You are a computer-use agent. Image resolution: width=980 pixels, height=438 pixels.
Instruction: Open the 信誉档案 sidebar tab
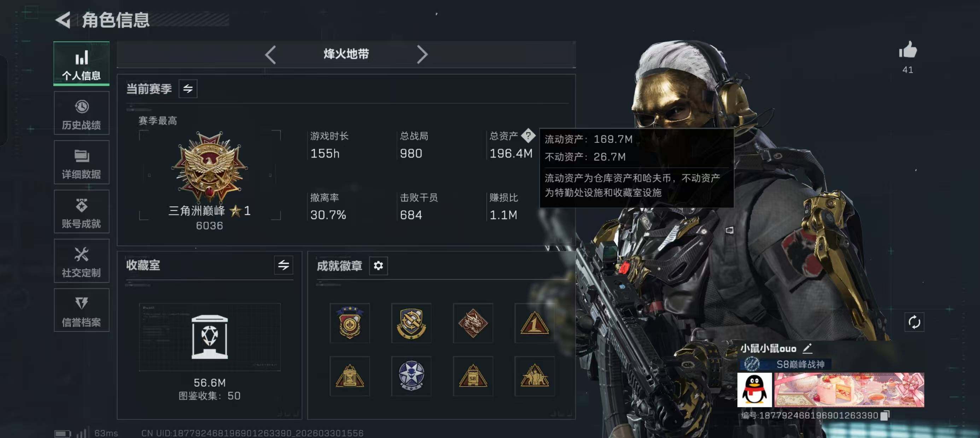pyautogui.click(x=81, y=310)
